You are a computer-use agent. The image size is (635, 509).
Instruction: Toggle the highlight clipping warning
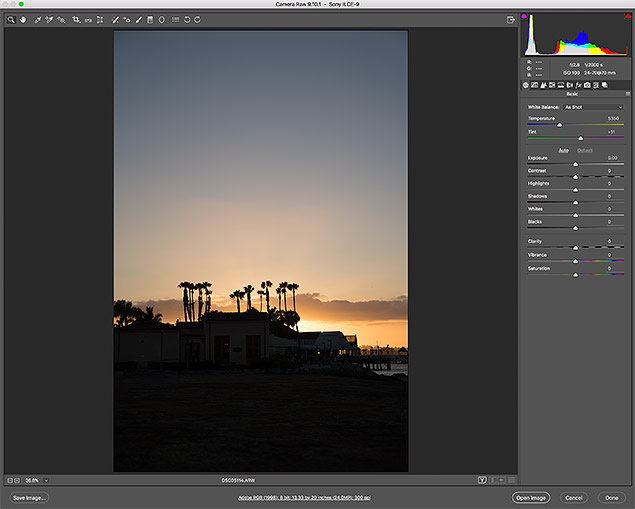627,15
